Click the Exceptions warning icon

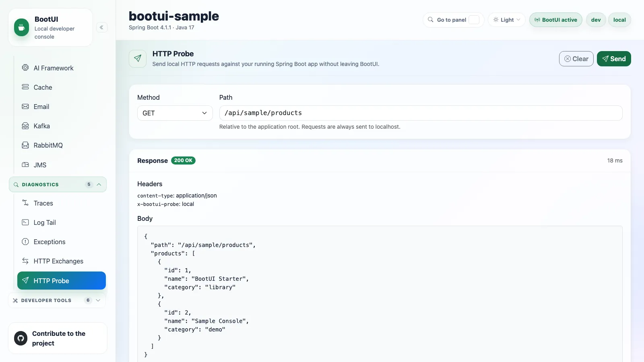pos(25,242)
